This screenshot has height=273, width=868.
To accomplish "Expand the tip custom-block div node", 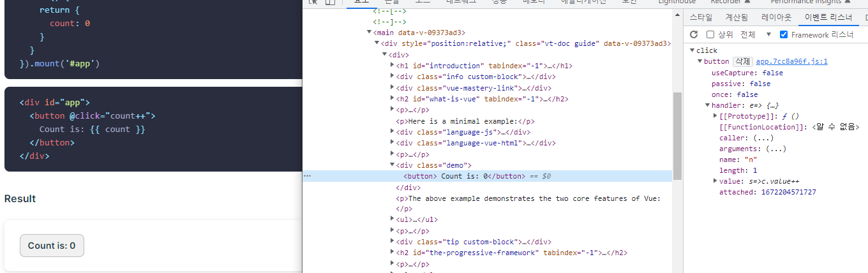I will (392, 242).
